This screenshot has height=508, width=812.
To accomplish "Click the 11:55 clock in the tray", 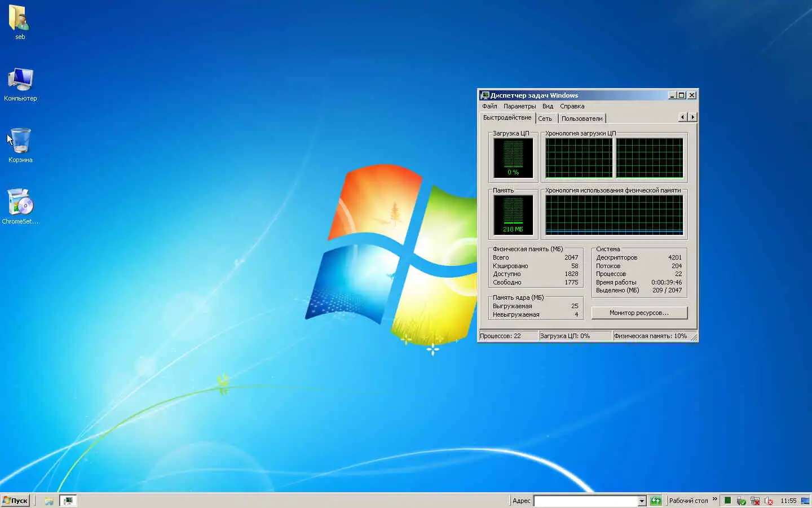I will click(788, 501).
